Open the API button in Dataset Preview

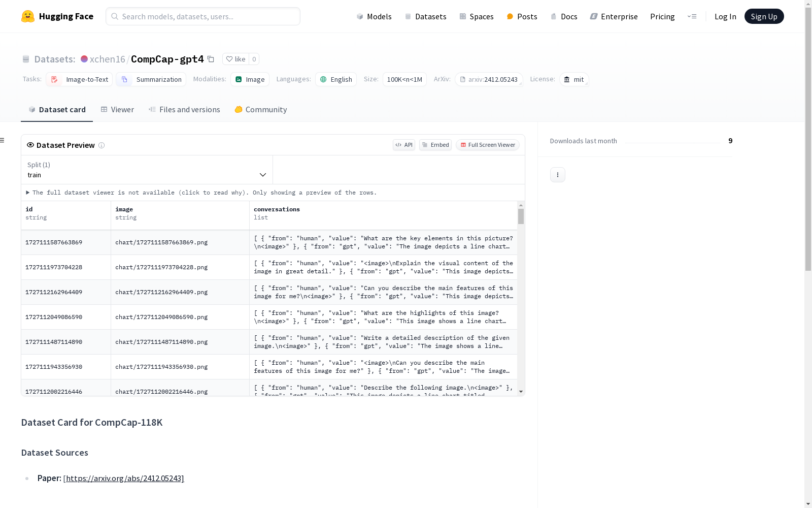(x=404, y=145)
